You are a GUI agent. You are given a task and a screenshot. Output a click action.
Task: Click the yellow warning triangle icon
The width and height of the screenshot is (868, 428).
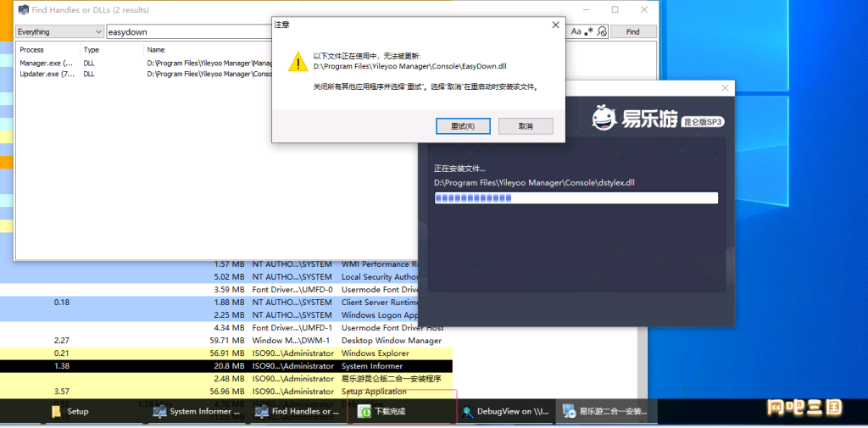pyautogui.click(x=298, y=62)
